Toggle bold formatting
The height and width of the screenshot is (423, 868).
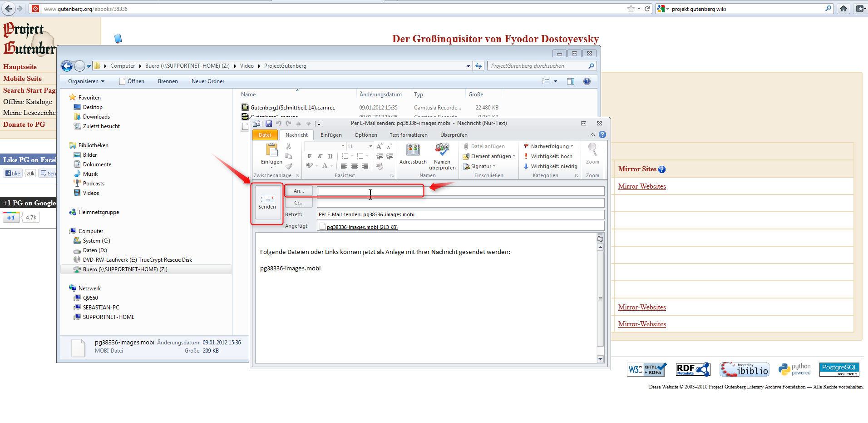[x=310, y=156]
